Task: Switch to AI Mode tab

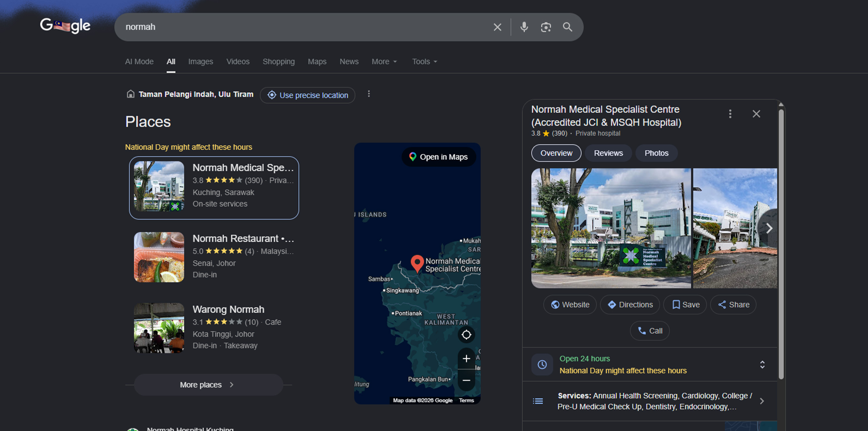Action: (139, 62)
